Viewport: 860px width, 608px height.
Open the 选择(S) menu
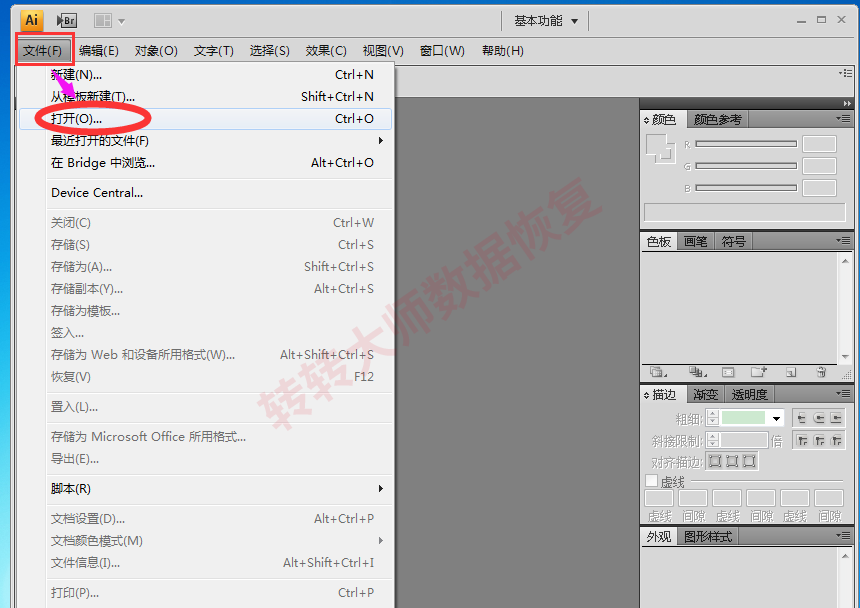click(x=269, y=51)
